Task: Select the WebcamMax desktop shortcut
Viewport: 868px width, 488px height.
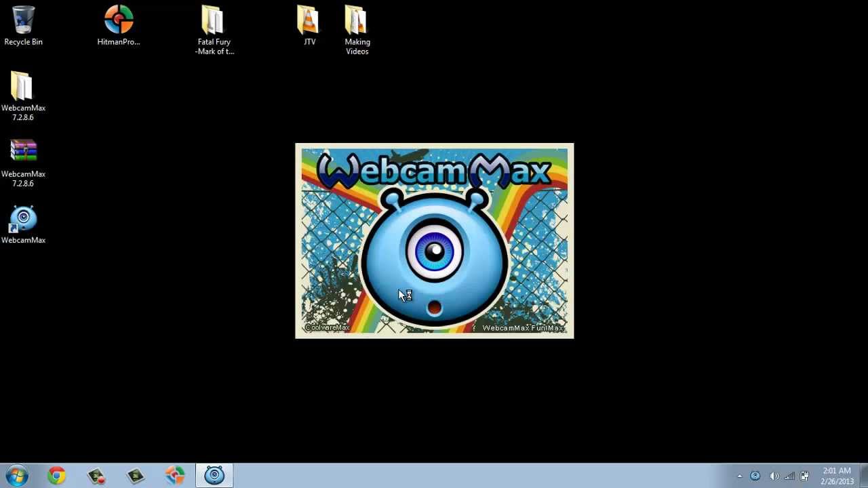Action: click(23, 224)
